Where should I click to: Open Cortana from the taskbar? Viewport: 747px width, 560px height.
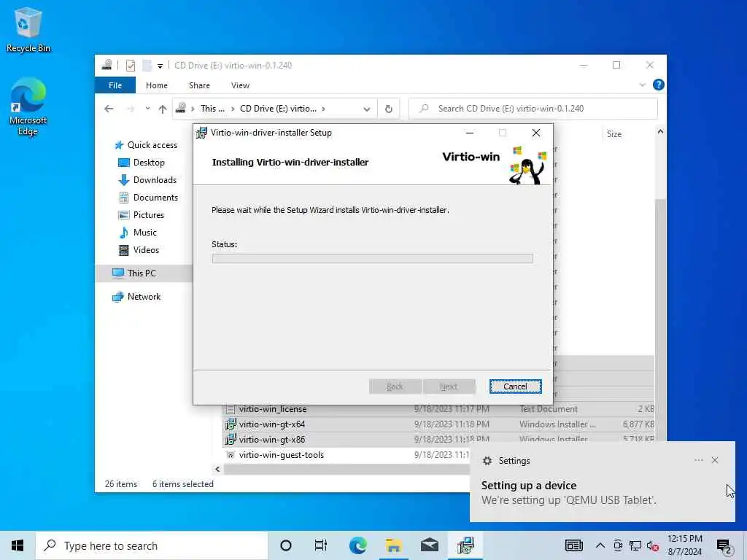pyautogui.click(x=286, y=545)
